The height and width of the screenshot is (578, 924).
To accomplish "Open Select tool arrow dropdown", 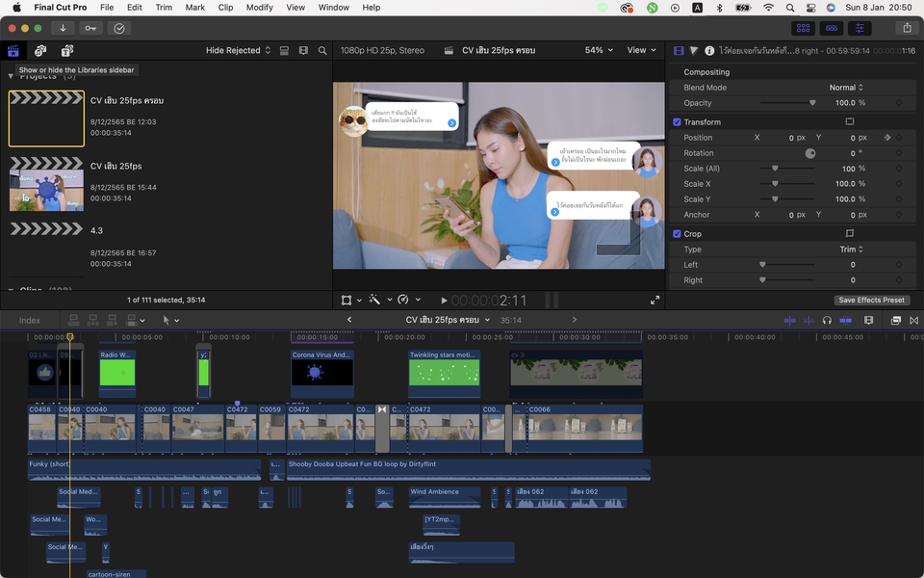I will pyautogui.click(x=171, y=320).
